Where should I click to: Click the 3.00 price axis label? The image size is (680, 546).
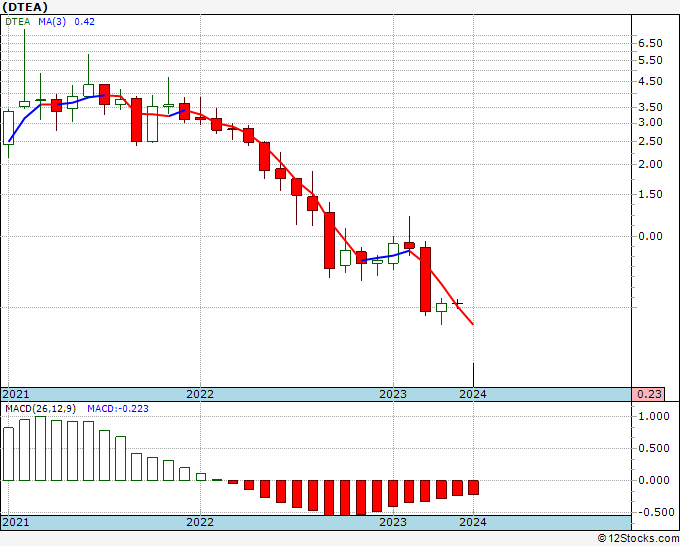pos(650,122)
